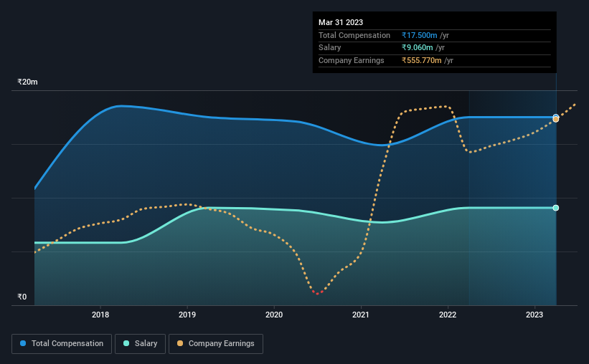The height and width of the screenshot is (364, 589).
Task: Click the 2019 x-axis label
Action: coord(187,315)
